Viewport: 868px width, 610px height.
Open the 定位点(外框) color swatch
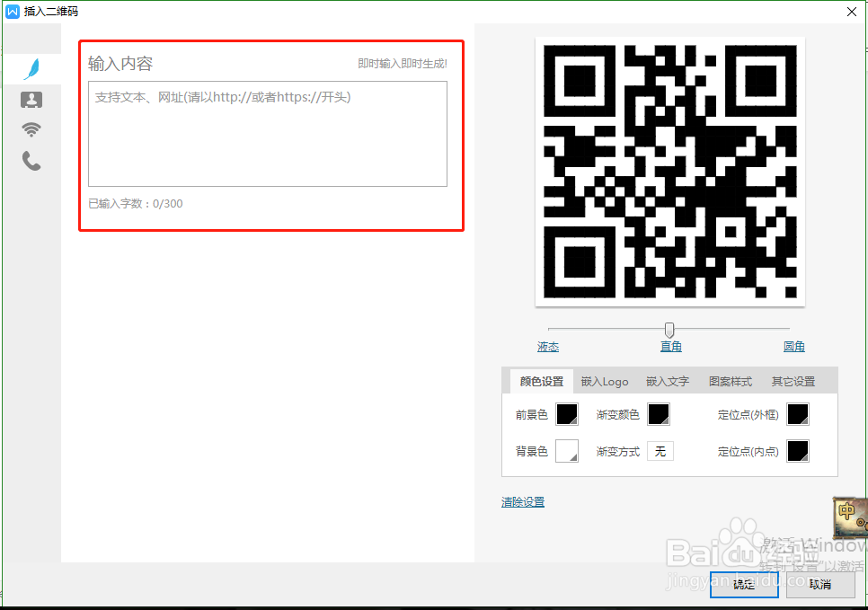(x=798, y=414)
